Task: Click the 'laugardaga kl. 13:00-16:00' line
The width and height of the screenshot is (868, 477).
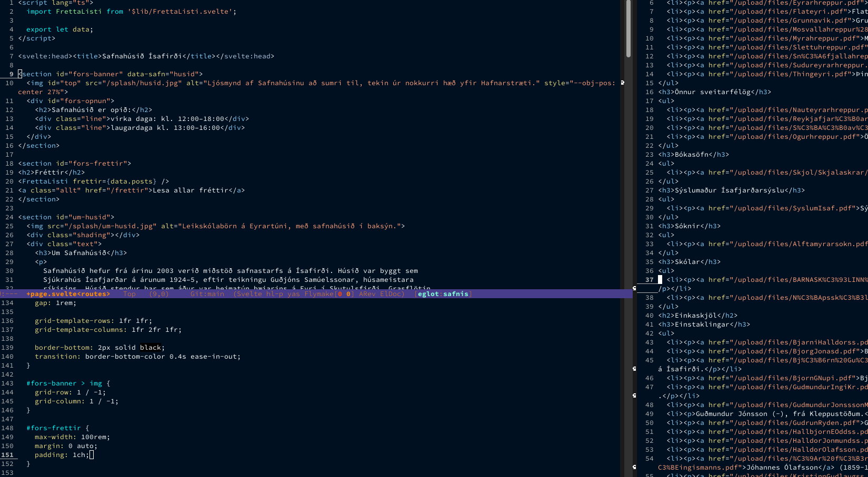Action: coord(139,128)
